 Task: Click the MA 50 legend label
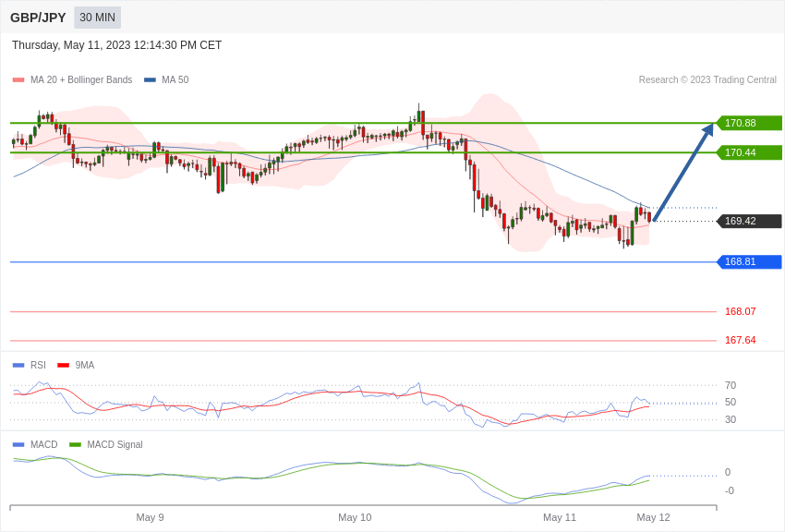175,79
